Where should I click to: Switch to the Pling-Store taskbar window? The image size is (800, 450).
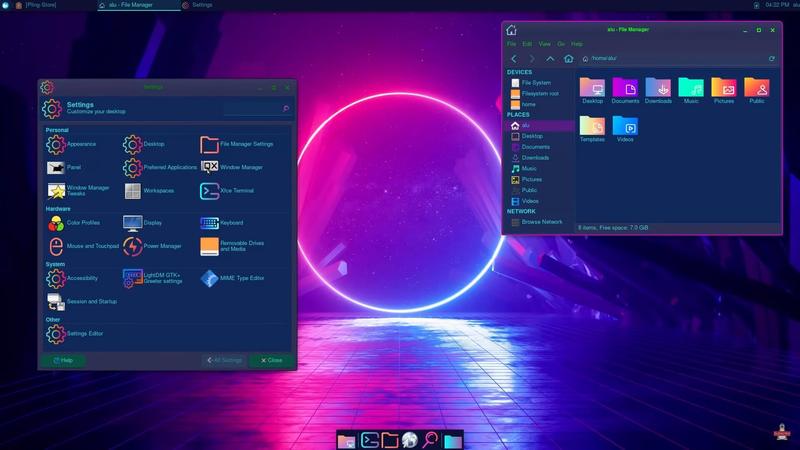click(36, 5)
